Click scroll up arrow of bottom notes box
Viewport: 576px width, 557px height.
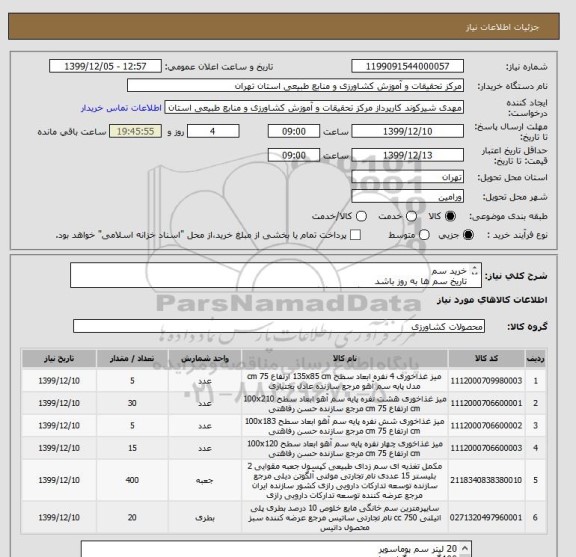[464, 548]
